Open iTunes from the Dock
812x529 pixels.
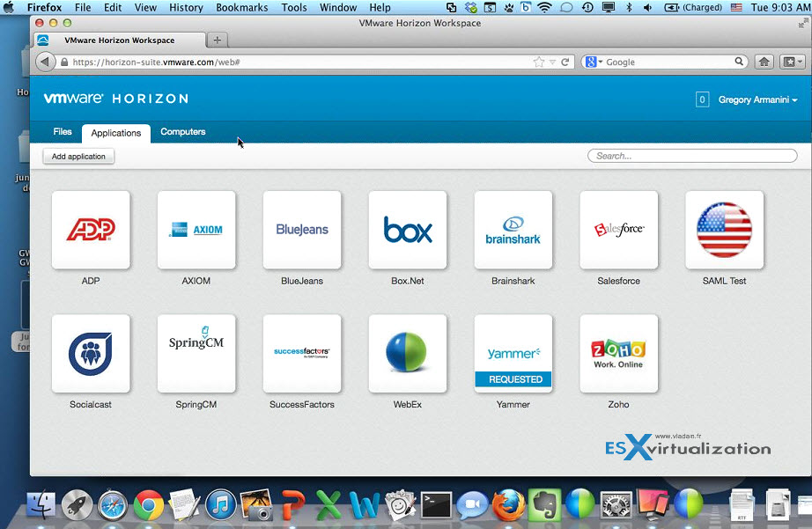coord(220,504)
